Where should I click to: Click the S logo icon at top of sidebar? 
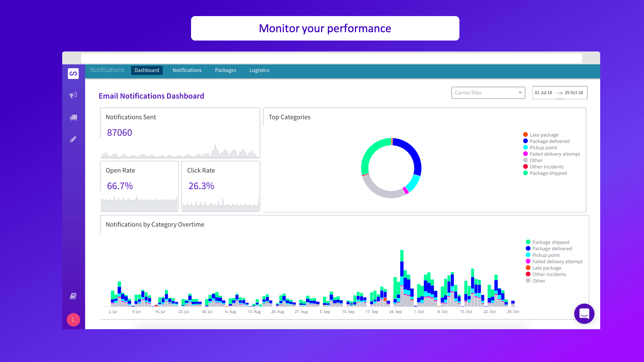coord(73,73)
